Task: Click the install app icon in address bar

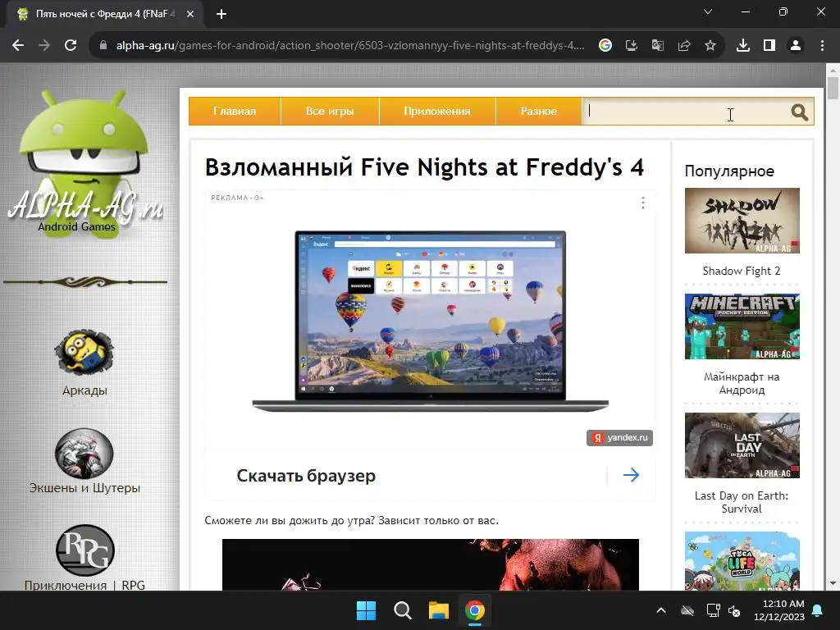Action: pyautogui.click(x=632, y=46)
